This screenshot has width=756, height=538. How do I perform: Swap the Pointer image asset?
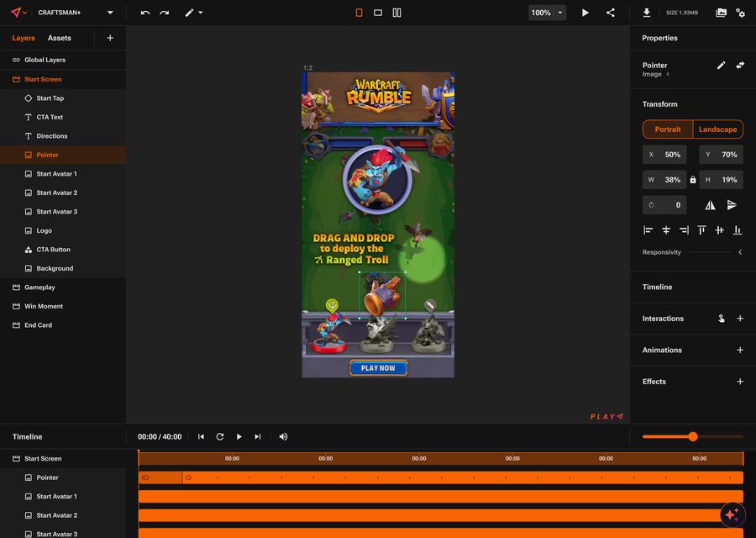740,65
